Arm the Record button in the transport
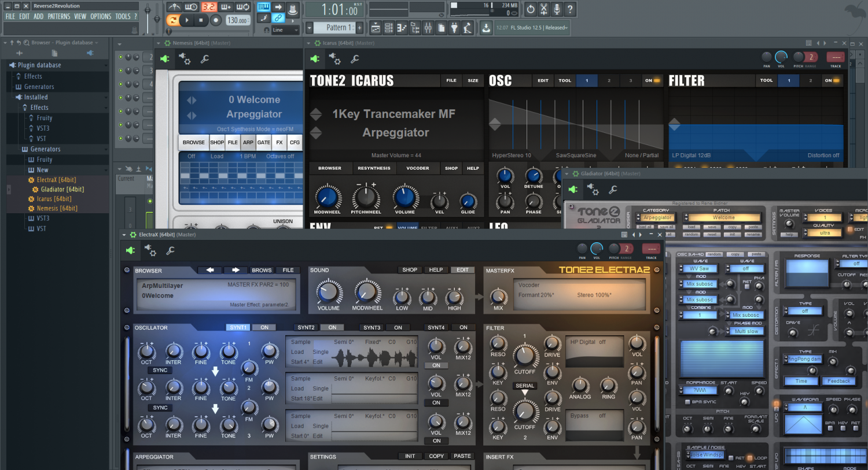 (x=216, y=20)
